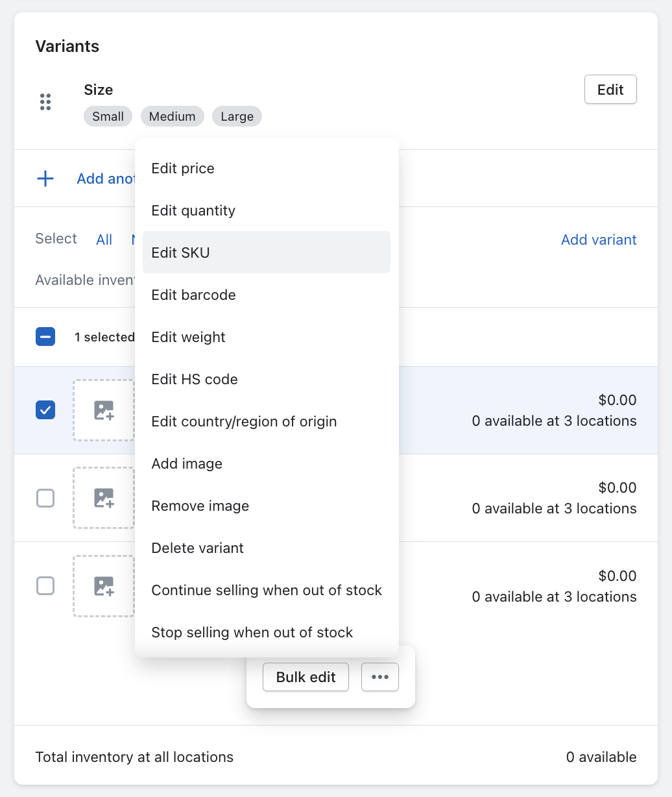The height and width of the screenshot is (797, 672).
Task: Tick the third variant's checkbox
Action: (x=45, y=586)
